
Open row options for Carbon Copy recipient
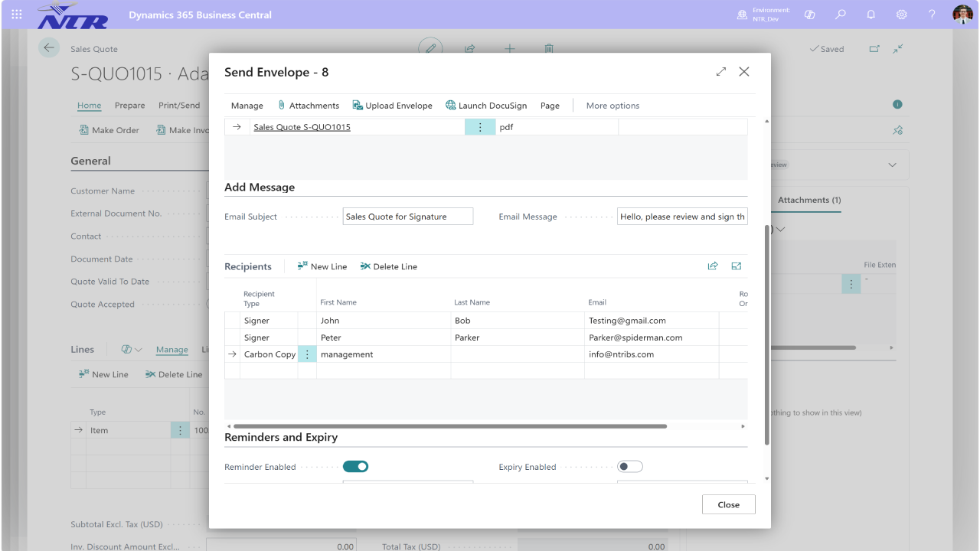pos(307,354)
